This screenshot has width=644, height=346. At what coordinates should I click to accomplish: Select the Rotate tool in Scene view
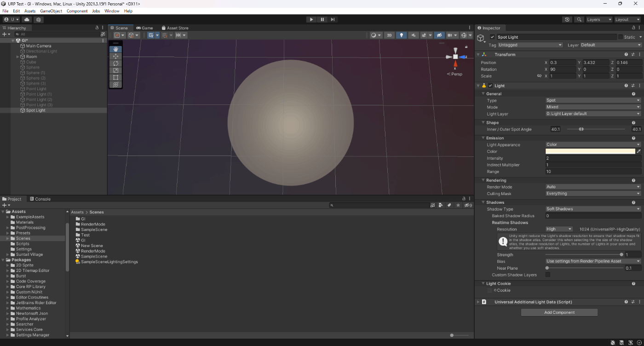click(x=115, y=63)
